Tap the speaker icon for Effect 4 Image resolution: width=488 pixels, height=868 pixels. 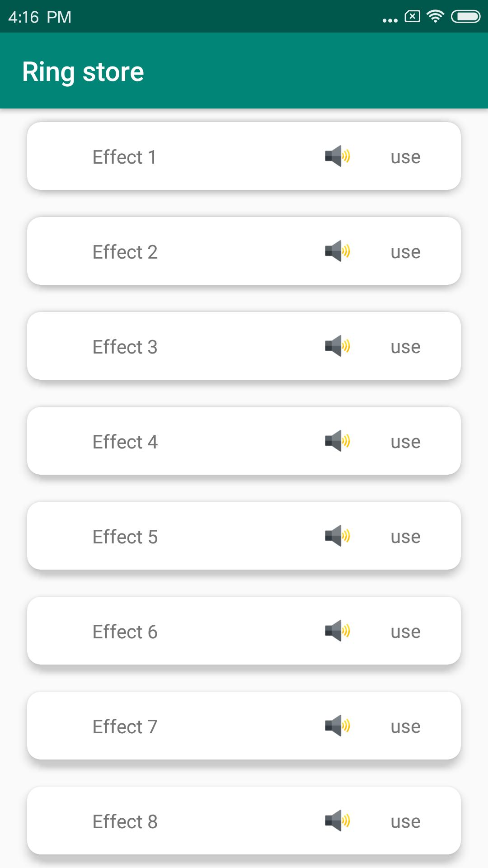pyautogui.click(x=338, y=441)
